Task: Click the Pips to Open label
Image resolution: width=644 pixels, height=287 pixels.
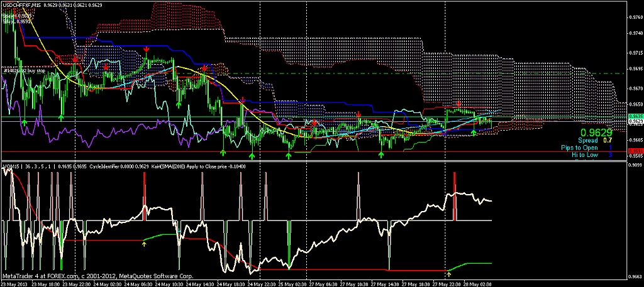Action: click(x=579, y=148)
